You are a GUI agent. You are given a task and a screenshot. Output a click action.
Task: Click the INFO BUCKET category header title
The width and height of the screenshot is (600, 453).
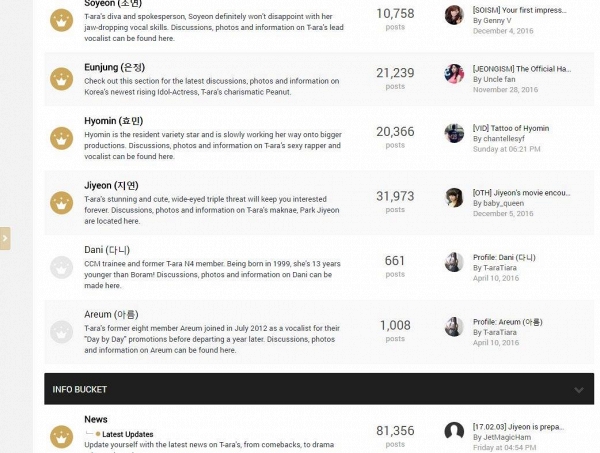80,389
